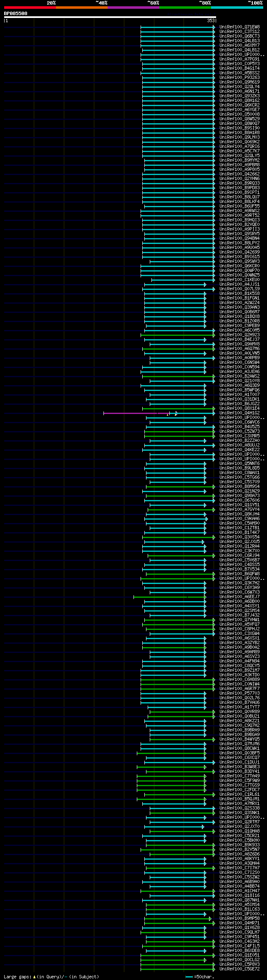The width and height of the screenshot is (267, 980).
Task: Select label UniRef100_Q30S54
Action: (x=239, y=537)
